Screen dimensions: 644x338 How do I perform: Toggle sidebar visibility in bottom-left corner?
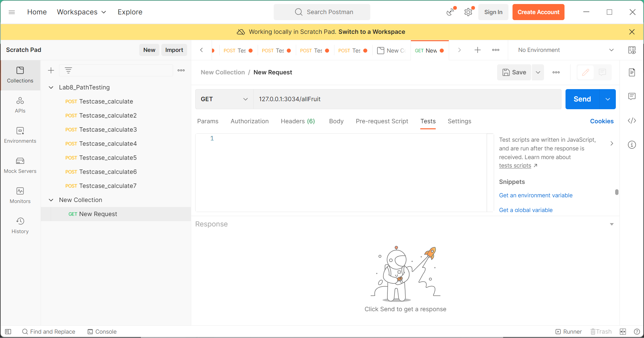pos(8,332)
